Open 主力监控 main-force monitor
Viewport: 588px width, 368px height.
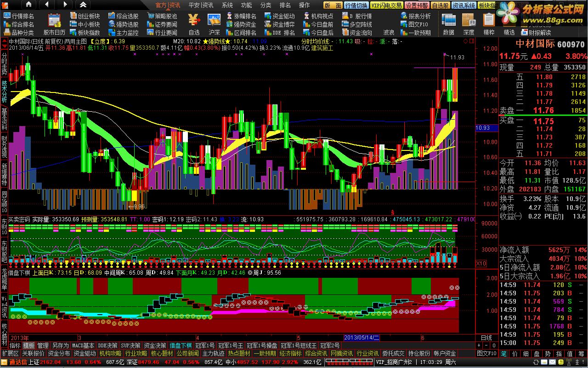tap(124, 33)
